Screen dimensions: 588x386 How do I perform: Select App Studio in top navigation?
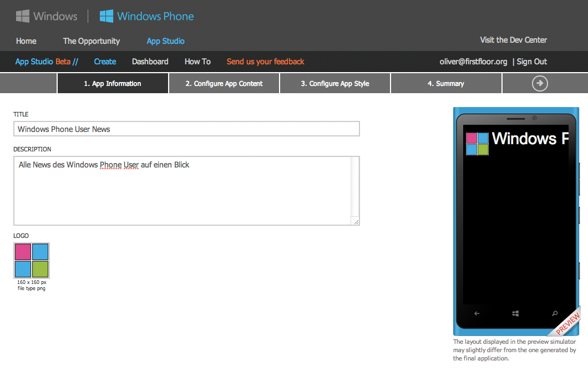[165, 41]
